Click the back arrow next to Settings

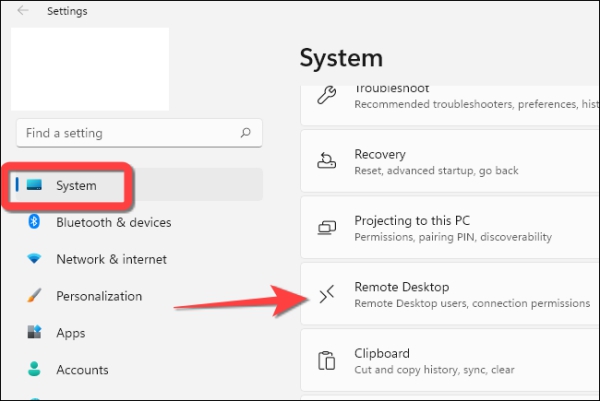(x=23, y=11)
